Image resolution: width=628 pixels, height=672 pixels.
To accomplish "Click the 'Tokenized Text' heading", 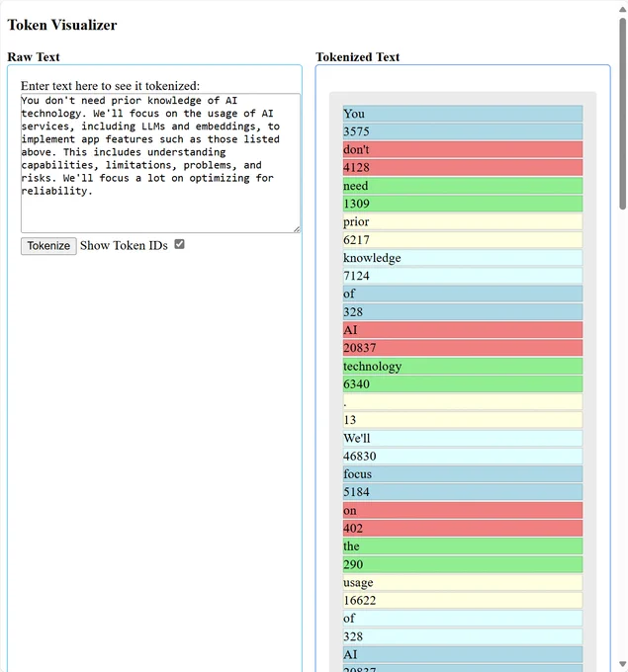I will point(358,57).
